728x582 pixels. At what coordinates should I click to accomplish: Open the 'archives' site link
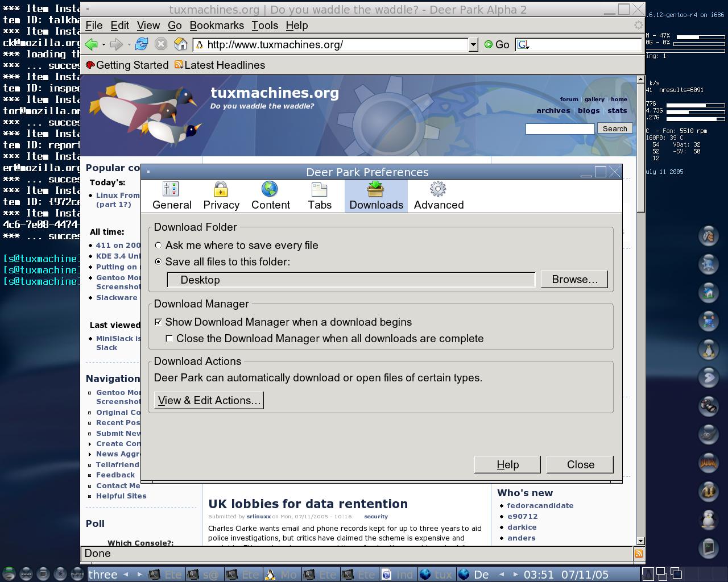coord(553,111)
